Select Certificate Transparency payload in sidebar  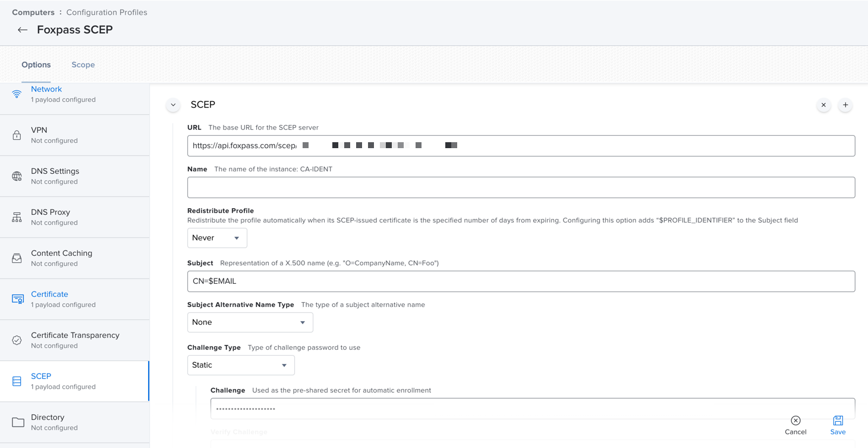click(74, 340)
